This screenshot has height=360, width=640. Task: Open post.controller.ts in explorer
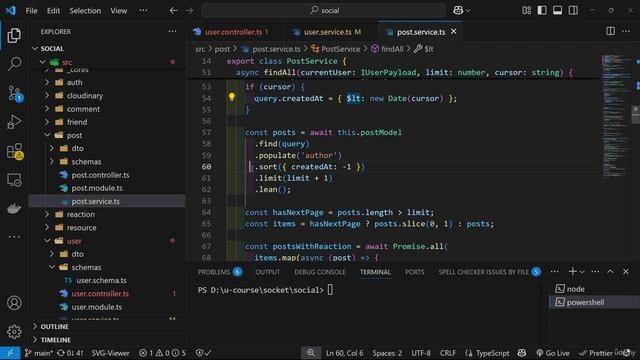tap(100, 175)
